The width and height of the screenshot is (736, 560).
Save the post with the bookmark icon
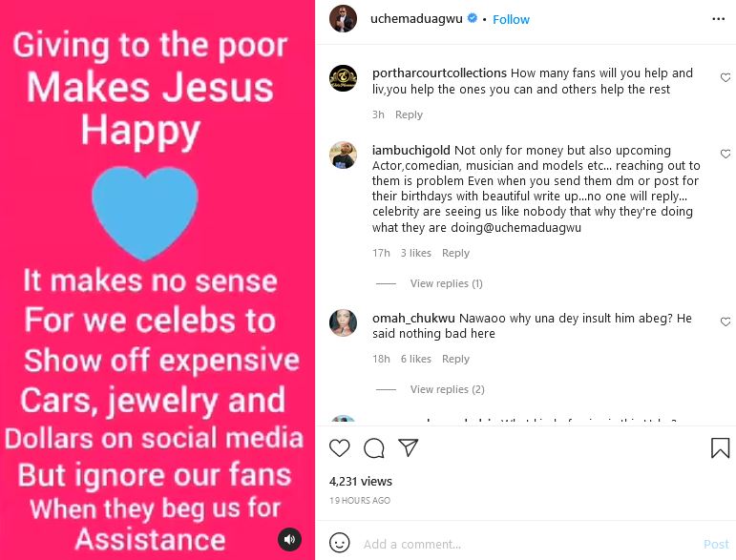720,447
